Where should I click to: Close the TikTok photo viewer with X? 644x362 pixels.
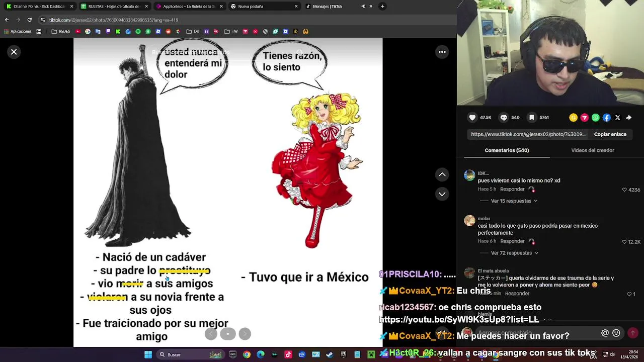coord(14,52)
